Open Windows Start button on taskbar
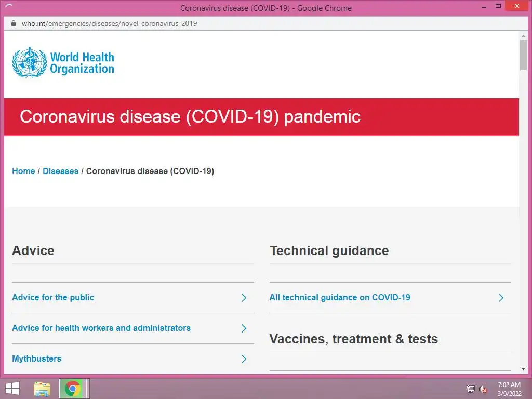The width and height of the screenshot is (532, 399). [x=12, y=389]
